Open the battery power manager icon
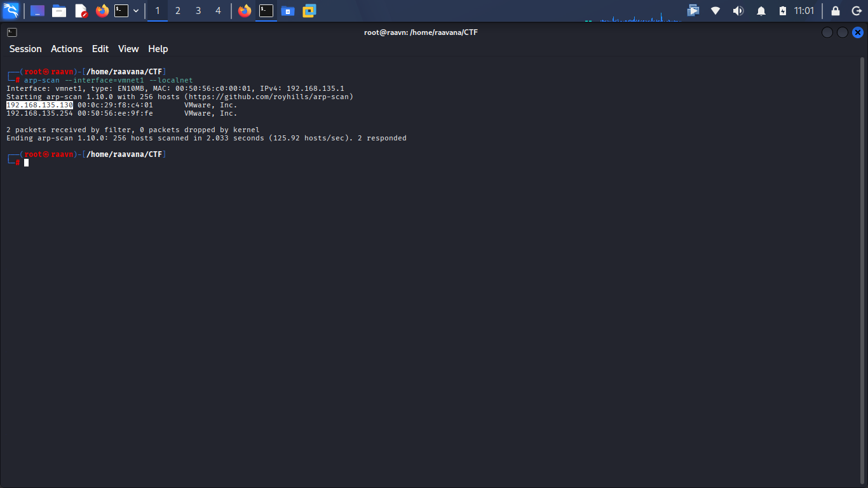Image resolution: width=868 pixels, height=488 pixels. [783, 11]
